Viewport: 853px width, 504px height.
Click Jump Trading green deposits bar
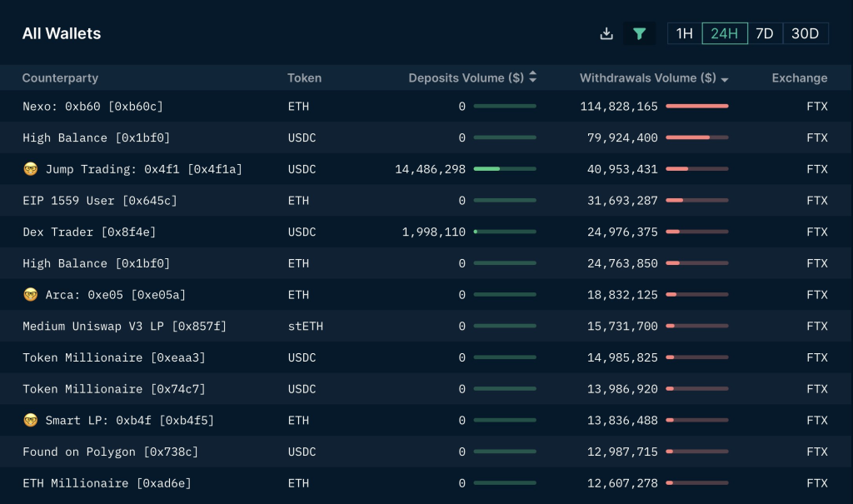(505, 169)
